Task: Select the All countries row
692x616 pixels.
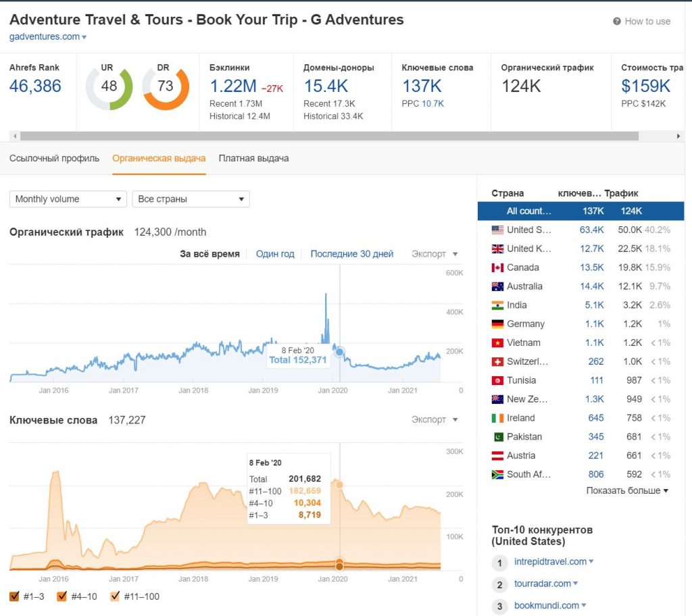Action: click(580, 211)
